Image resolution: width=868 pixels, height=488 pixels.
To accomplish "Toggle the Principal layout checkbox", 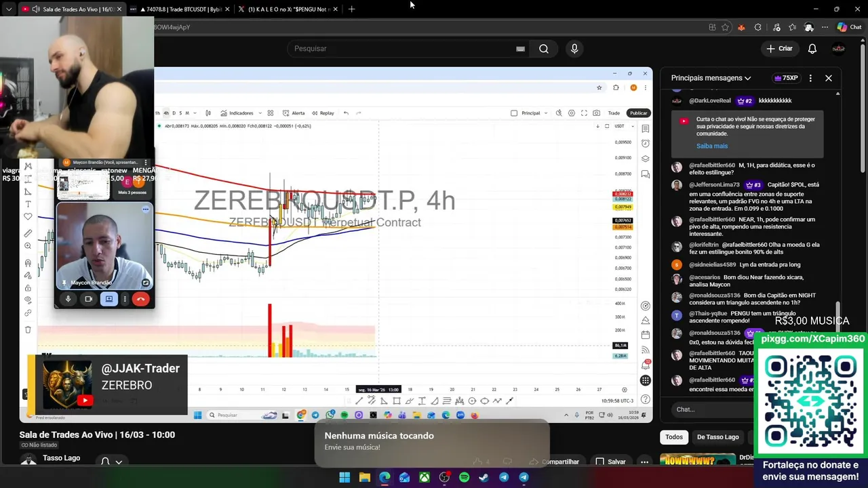I will click(514, 113).
